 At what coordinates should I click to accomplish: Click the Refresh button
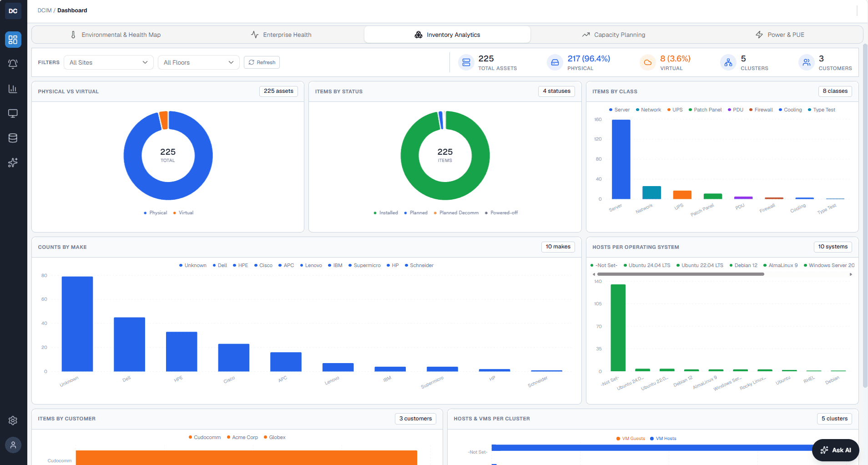pyautogui.click(x=262, y=62)
